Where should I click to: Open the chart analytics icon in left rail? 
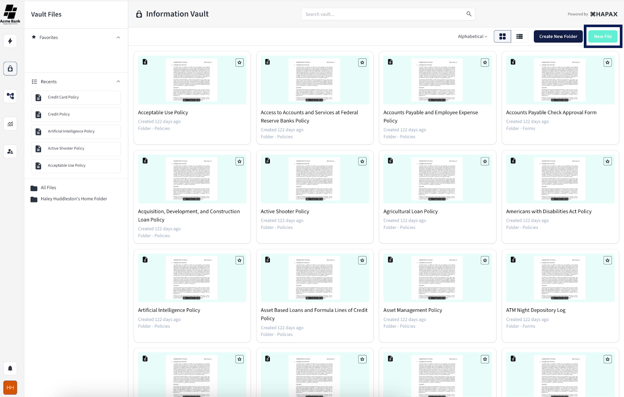tap(10, 124)
